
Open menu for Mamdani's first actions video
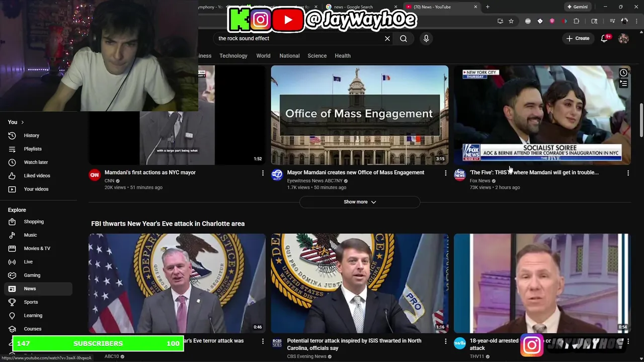tap(263, 173)
